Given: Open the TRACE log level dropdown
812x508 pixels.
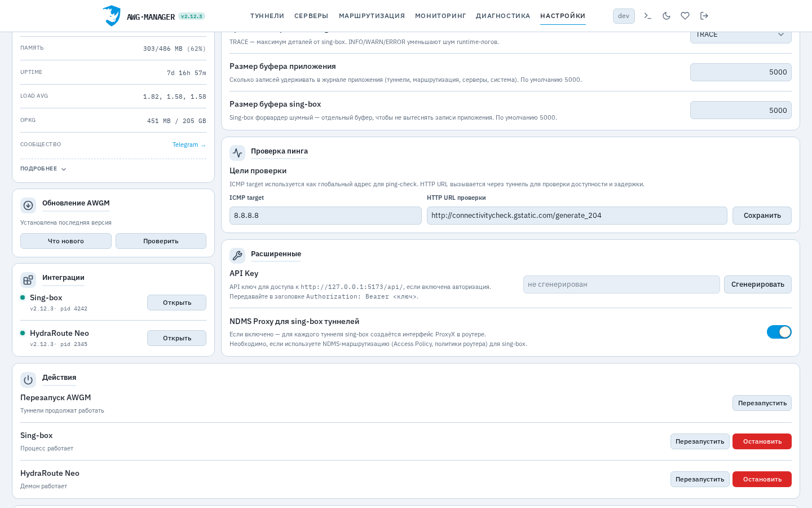Looking at the screenshot, I should click(741, 34).
